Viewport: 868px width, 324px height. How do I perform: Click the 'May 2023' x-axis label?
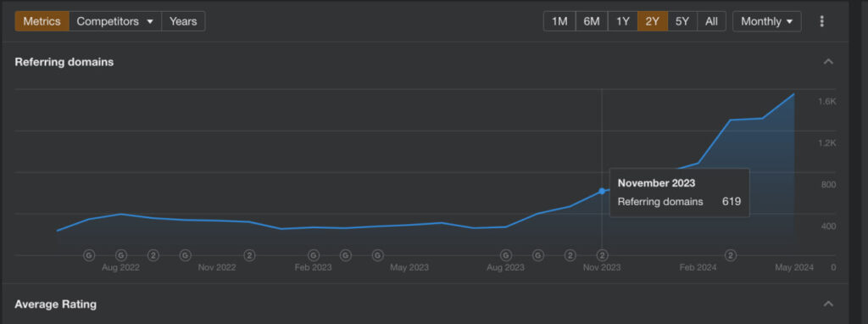409,267
